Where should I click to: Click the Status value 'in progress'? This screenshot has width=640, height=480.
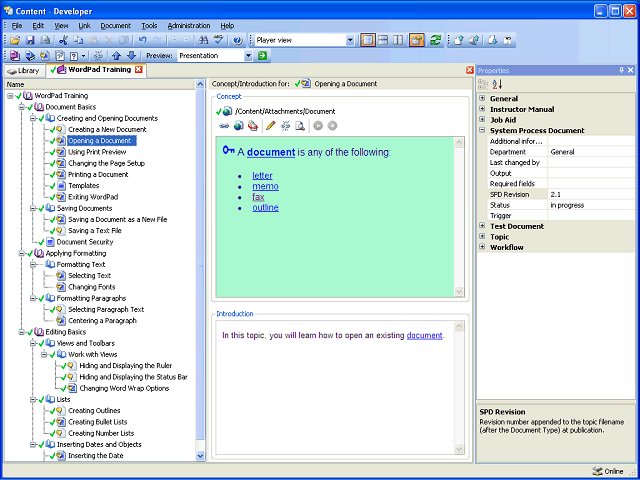(591, 205)
